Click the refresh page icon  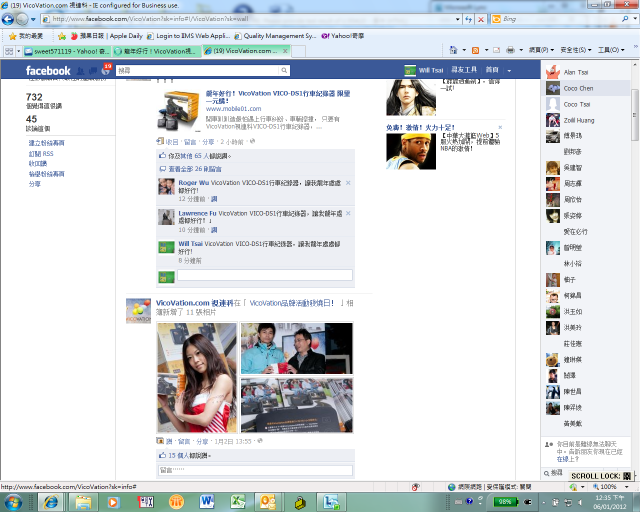[x=469, y=19]
